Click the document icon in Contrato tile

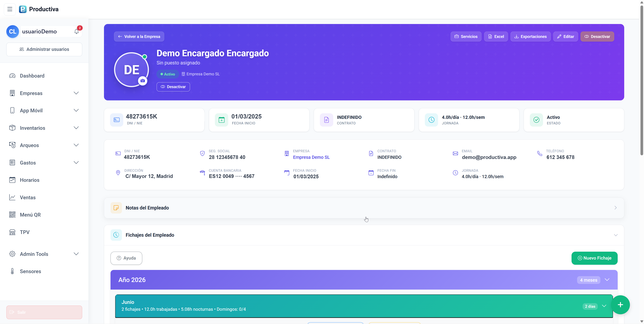(x=327, y=120)
